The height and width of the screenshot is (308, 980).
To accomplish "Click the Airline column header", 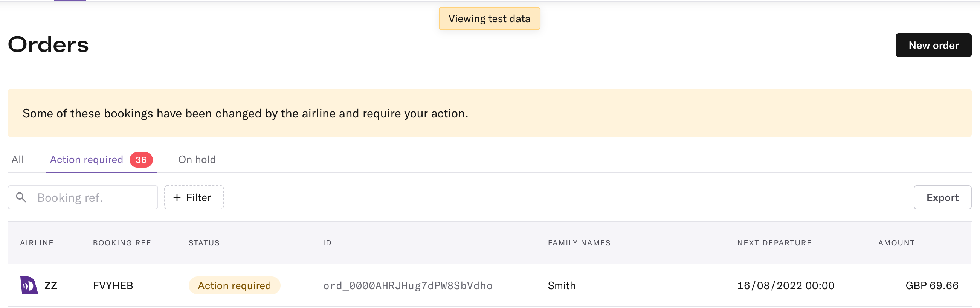I will point(37,243).
